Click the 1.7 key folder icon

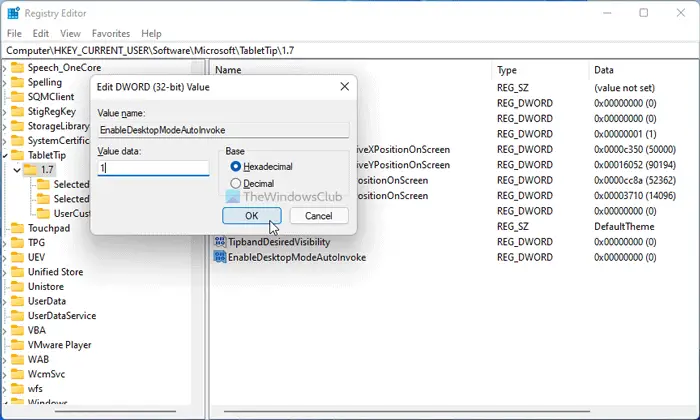pos(30,170)
